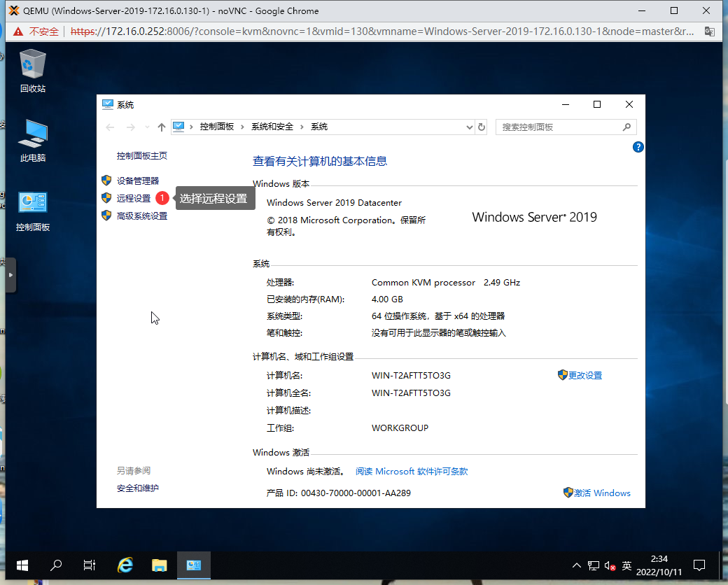Open the Windows Start menu
Viewport: 728px width, 585px height.
click(x=22, y=565)
